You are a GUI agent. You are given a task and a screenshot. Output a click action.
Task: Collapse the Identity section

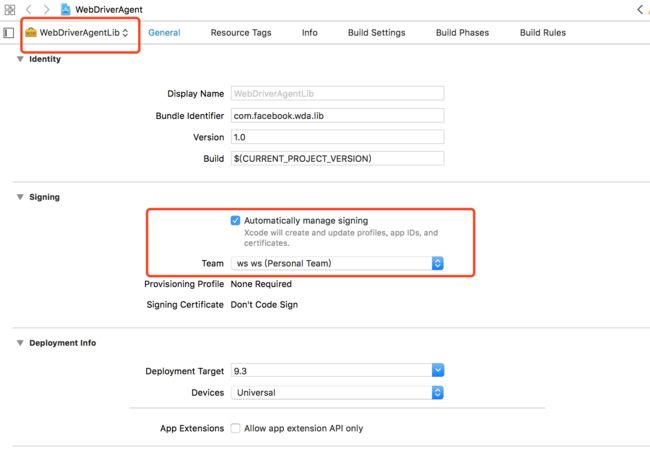tap(20, 59)
